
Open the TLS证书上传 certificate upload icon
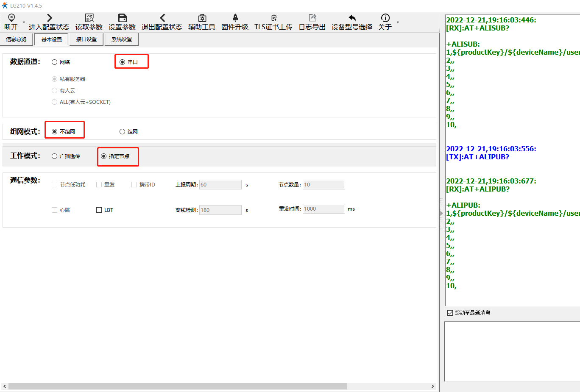[x=273, y=18]
